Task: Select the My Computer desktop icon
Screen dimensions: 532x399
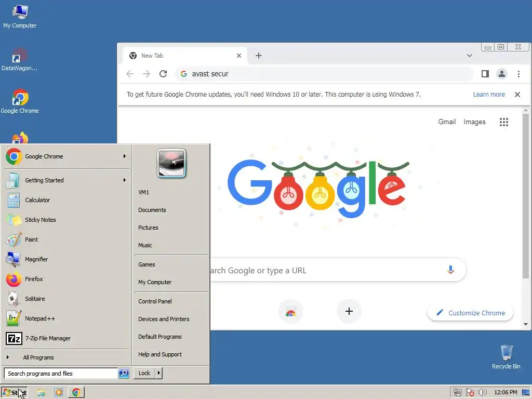Action: [20, 16]
